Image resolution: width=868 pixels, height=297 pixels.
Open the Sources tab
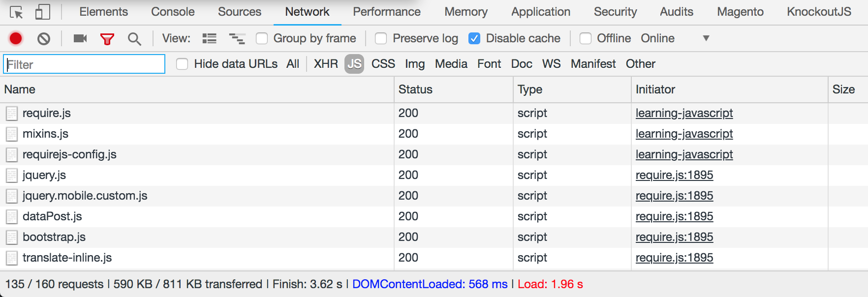[240, 12]
